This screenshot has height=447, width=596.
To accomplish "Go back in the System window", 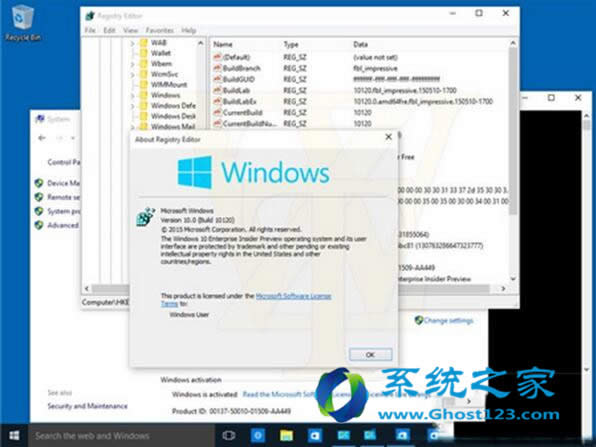I will point(42,138).
